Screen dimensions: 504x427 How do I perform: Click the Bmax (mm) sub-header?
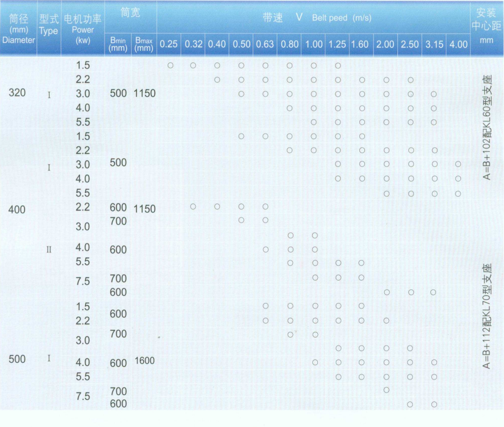point(143,44)
